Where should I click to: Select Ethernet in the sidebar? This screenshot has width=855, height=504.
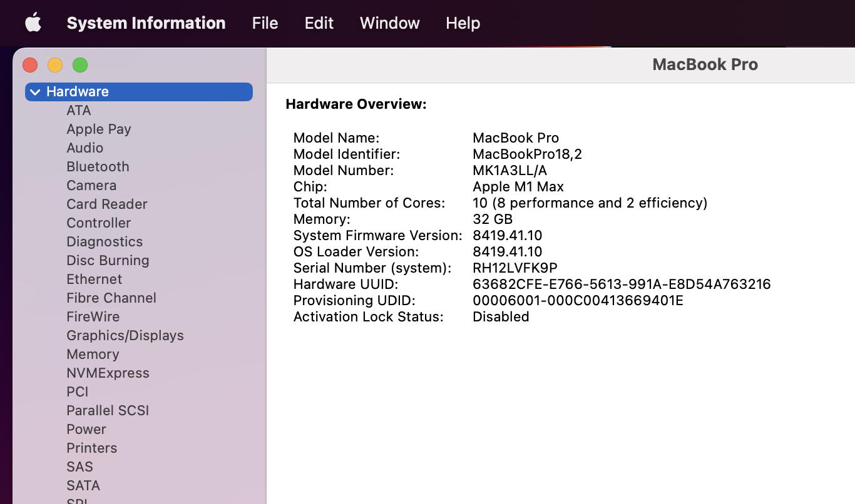coord(95,279)
